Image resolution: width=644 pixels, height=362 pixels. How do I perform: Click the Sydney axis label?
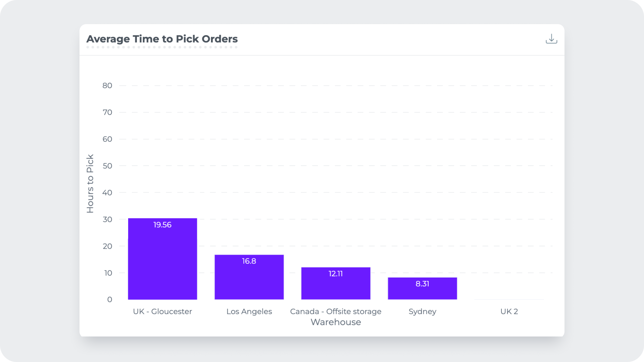(x=422, y=311)
